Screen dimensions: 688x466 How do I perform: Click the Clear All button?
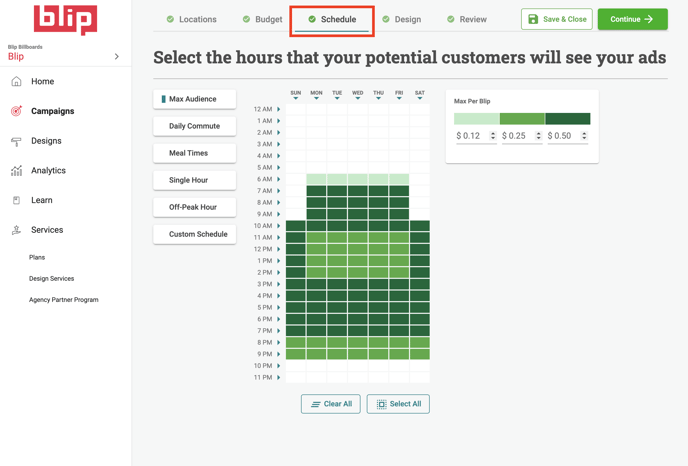point(330,404)
